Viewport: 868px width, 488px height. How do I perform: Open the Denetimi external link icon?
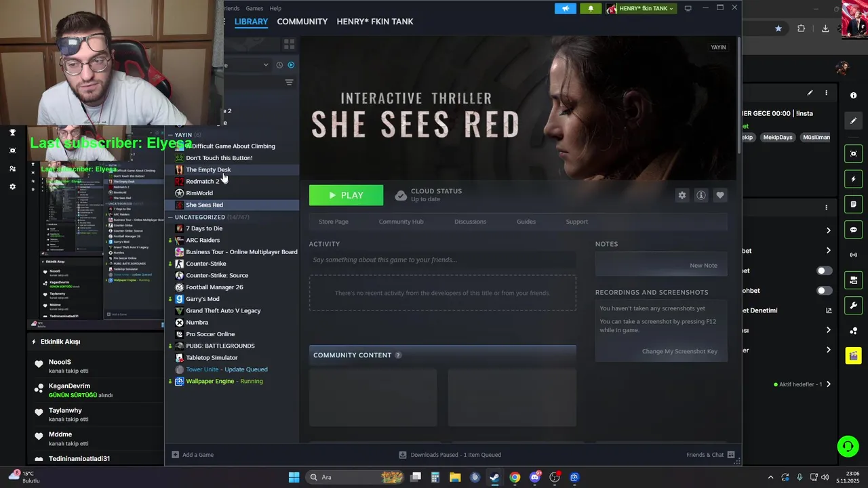click(x=829, y=310)
